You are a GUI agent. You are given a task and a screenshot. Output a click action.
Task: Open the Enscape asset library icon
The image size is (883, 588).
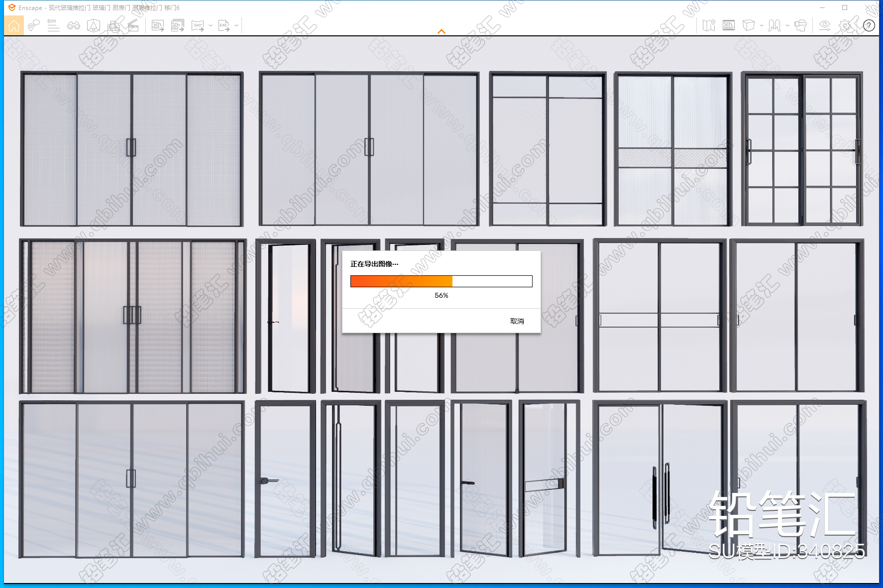(94, 25)
